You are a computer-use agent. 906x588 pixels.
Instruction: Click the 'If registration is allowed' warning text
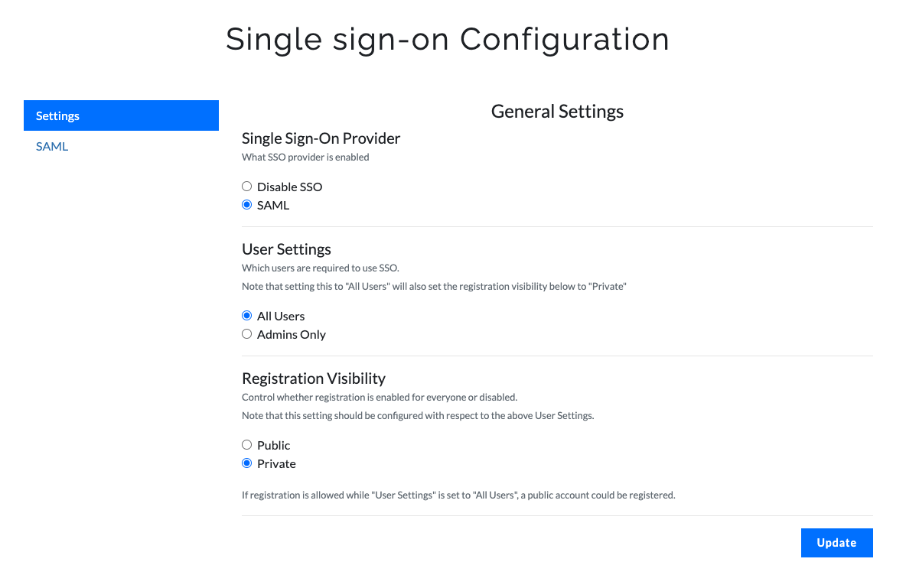tap(458, 495)
